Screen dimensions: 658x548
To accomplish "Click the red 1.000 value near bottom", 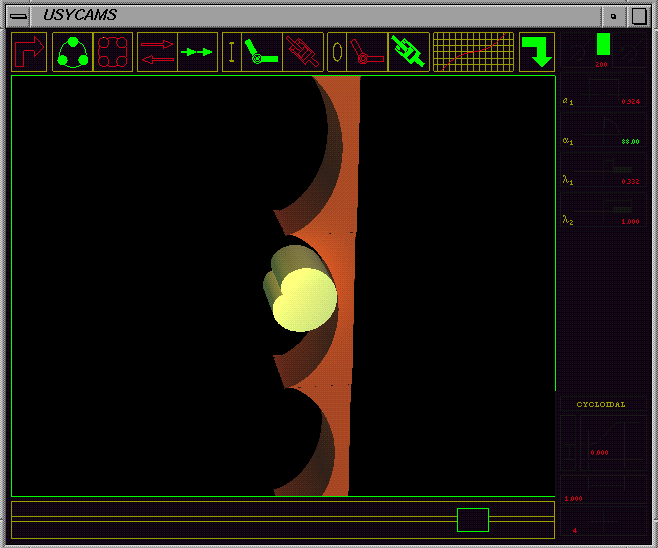I will 573,499.
